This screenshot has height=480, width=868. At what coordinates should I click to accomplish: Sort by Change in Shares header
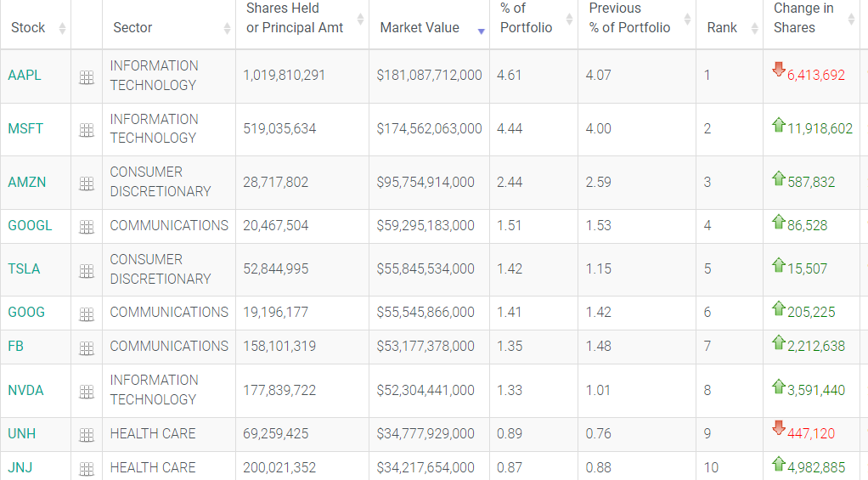[803, 19]
